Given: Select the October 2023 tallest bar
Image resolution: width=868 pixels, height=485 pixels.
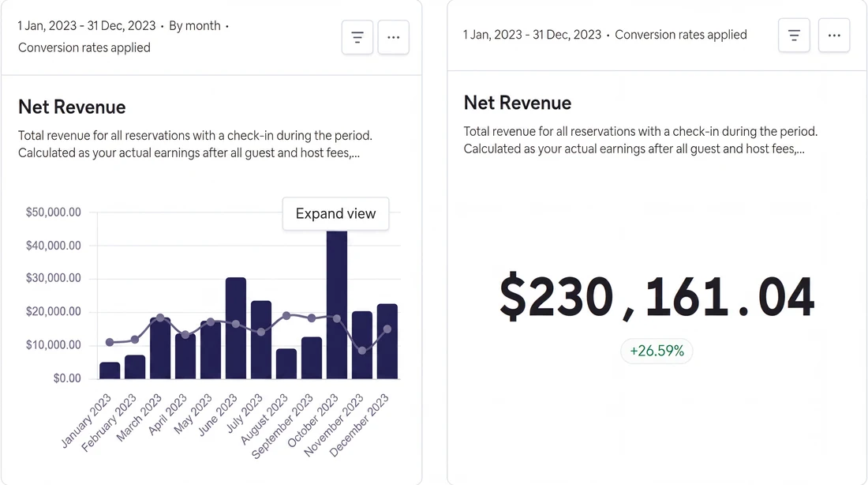Looking at the screenshot, I should pos(337,304).
